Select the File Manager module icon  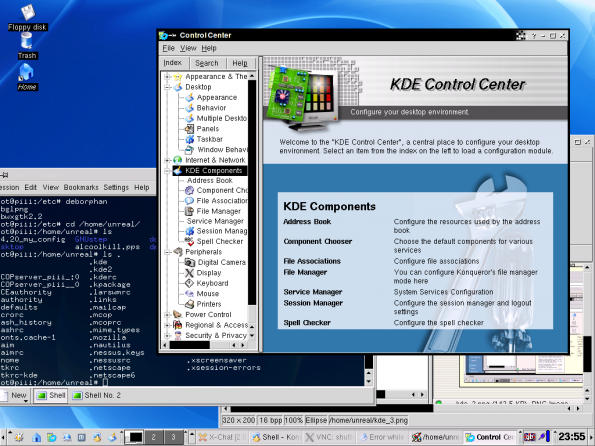[x=189, y=211]
